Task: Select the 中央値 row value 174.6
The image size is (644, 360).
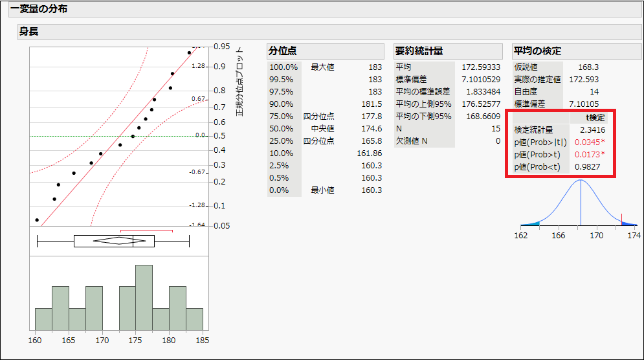Action: (372, 129)
